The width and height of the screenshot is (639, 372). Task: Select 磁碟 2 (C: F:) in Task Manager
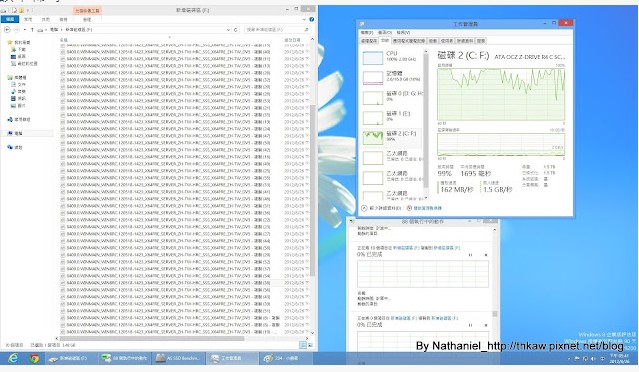click(x=392, y=137)
